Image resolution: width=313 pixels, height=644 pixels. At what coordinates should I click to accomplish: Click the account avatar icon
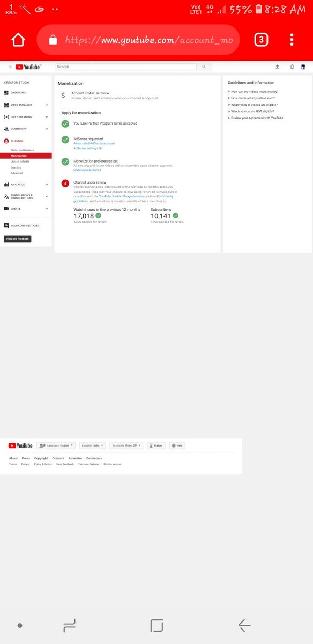point(303,67)
